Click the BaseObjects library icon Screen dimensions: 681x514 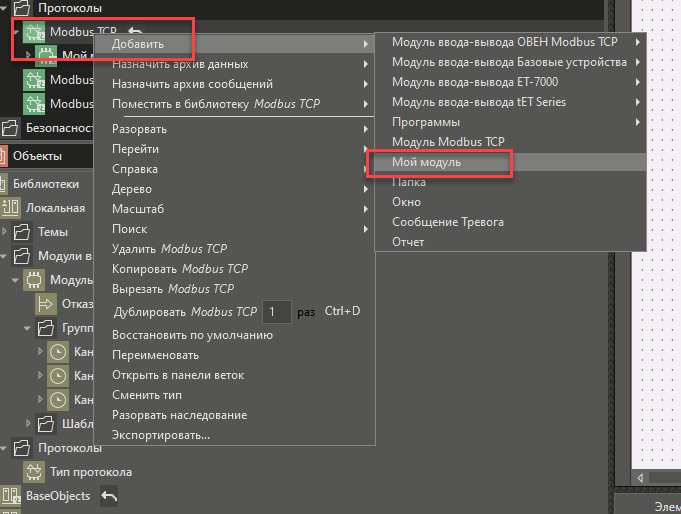pos(12,496)
